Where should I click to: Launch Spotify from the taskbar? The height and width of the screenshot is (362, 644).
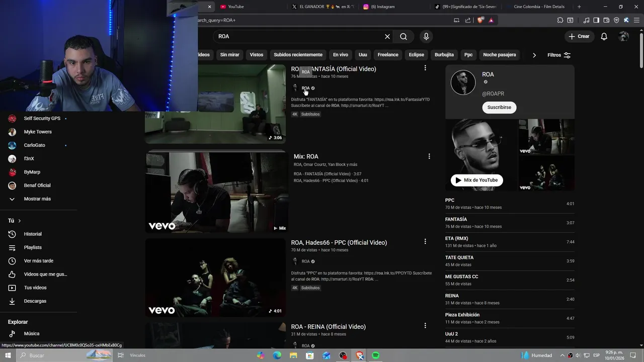pos(376,355)
